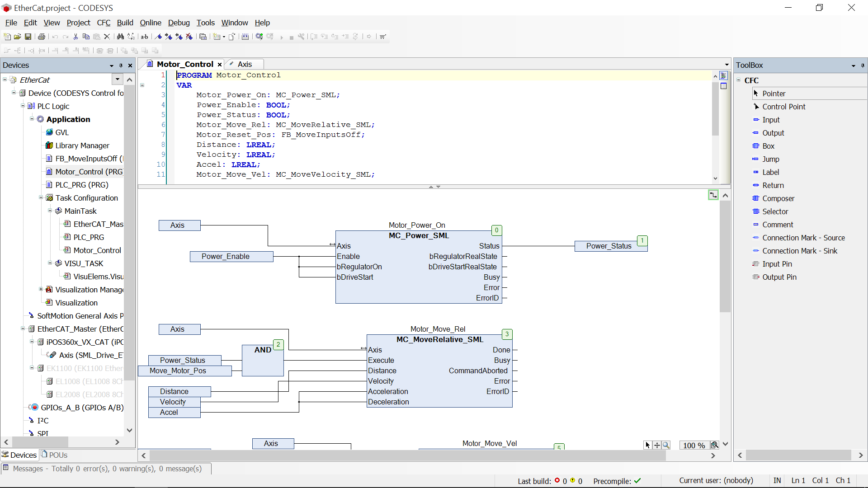Collapse the Application tree node
The width and height of the screenshot is (868, 488).
click(x=32, y=119)
